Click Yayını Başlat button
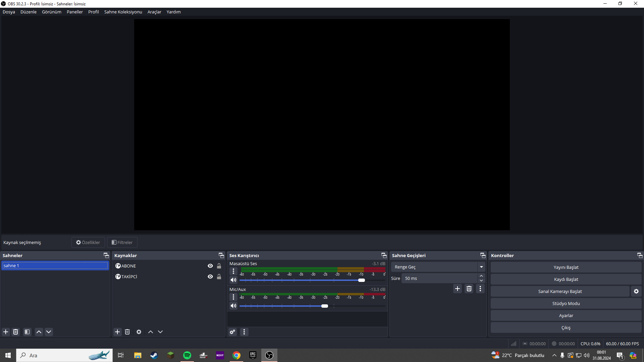644x362 pixels. (566, 267)
